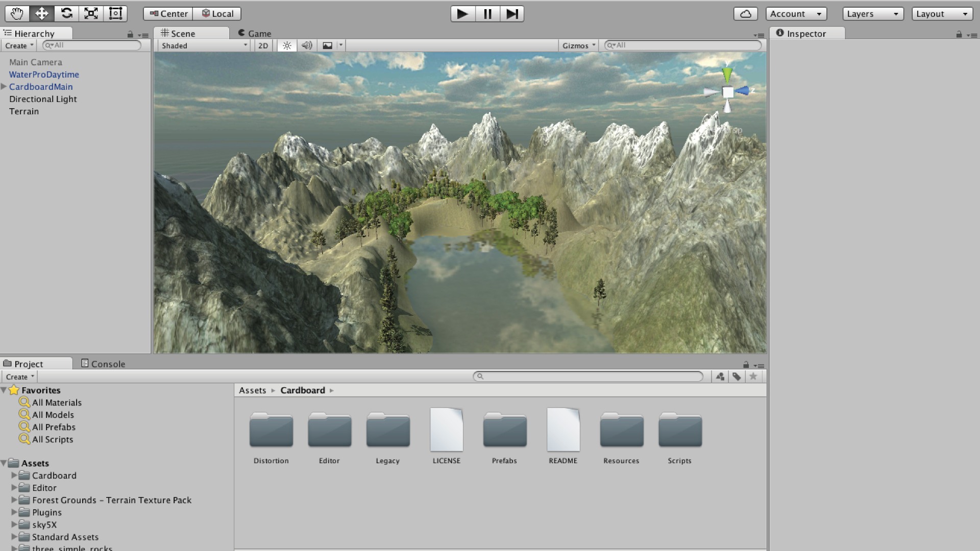This screenshot has height=551, width=980.
Task: Toggle scene lighting sun icon
Action: [x=287, y=45]
